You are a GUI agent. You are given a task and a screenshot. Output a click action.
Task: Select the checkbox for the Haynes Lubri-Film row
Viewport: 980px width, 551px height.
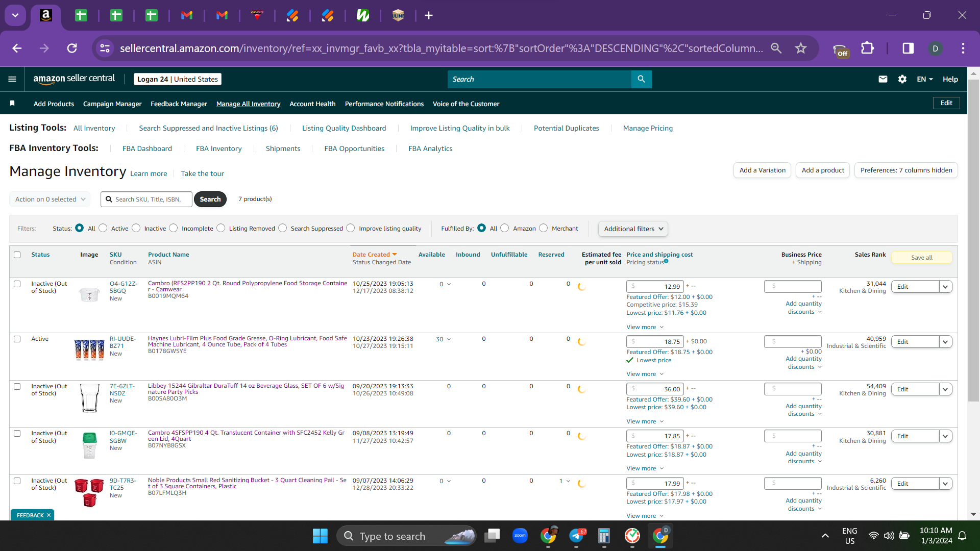pos(17,339)
